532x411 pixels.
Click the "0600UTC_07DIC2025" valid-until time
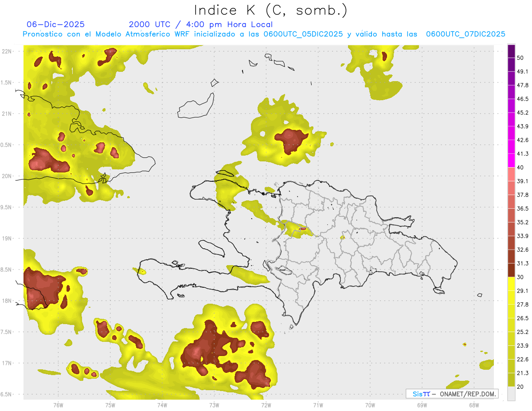point(465,34)
